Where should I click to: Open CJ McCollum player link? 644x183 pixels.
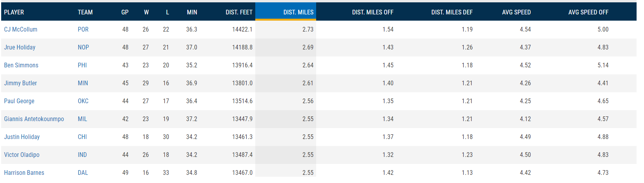(21, 30)
